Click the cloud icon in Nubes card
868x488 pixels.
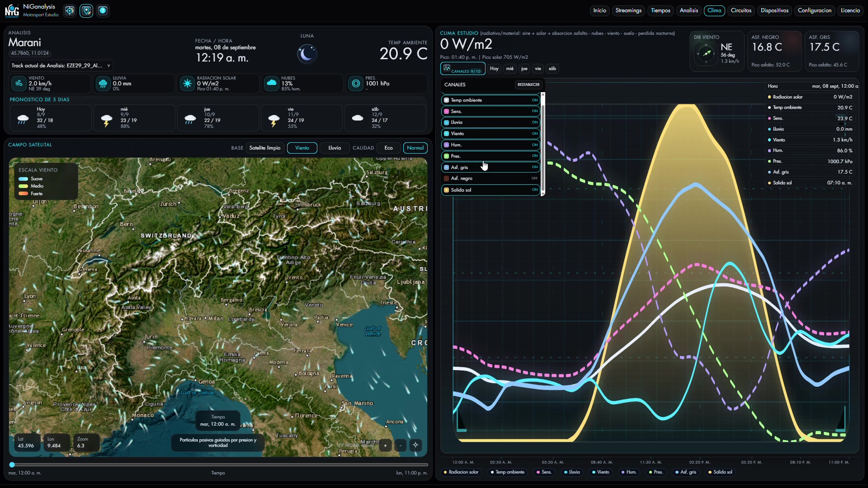pyautogui.click(x=271, y=84)
